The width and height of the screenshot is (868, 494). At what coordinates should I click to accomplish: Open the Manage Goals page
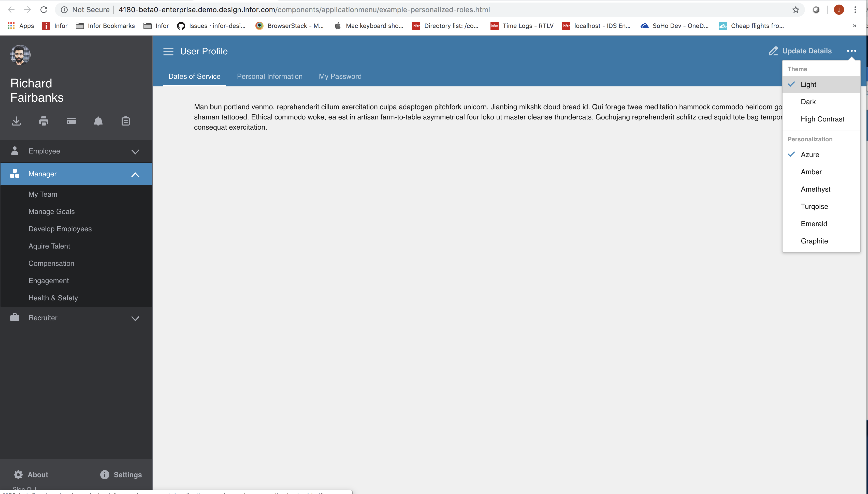(51, 211)
